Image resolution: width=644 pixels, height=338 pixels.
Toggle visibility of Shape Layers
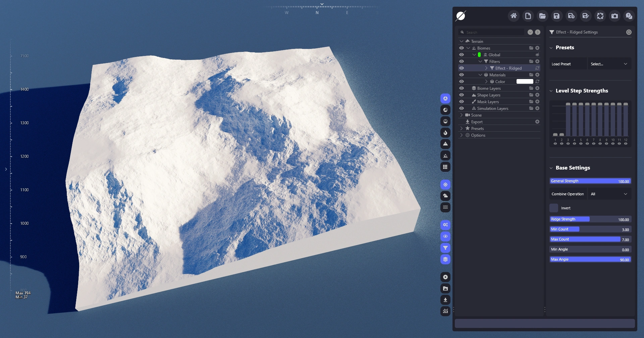(x=462, y=95)
